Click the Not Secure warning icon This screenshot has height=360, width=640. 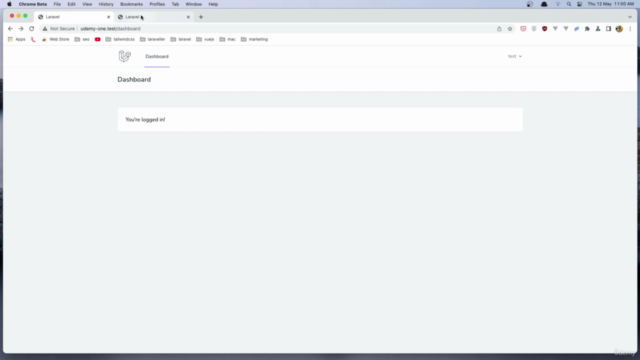(x=45, y=29)
